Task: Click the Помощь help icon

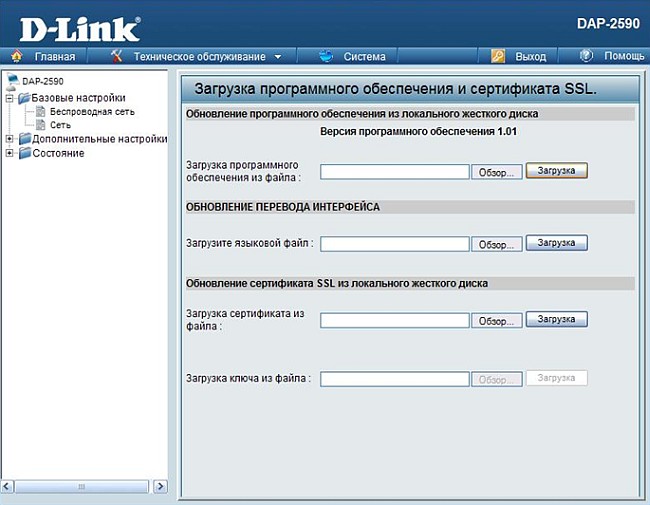Action: [x=586, y=56]
